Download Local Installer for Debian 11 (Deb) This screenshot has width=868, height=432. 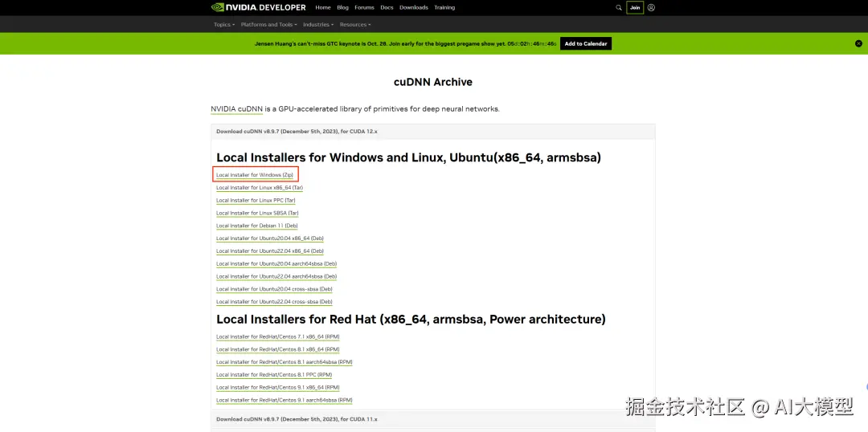(257, 226)
